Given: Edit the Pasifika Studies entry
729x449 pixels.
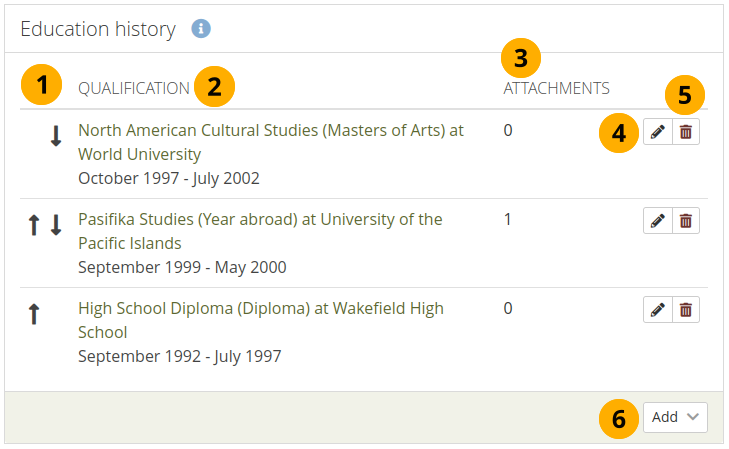Looking at the screenshot, I should coord(657,221).
